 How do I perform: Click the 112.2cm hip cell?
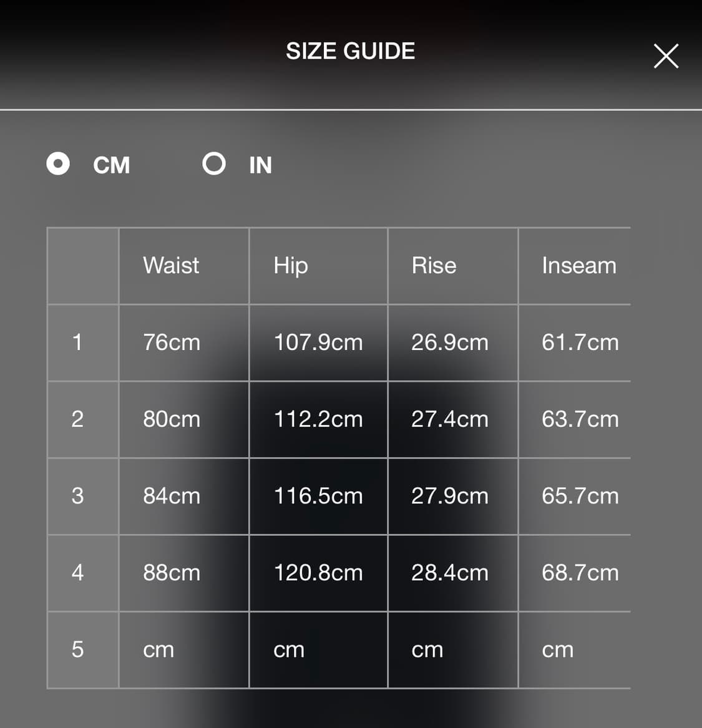click(318, 419)
